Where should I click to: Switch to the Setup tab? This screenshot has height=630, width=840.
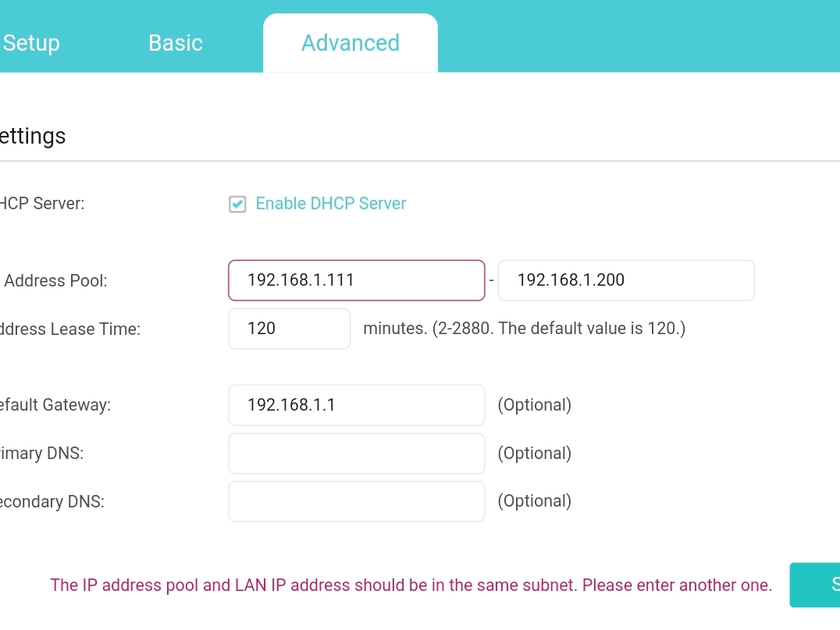click(31, 43)
